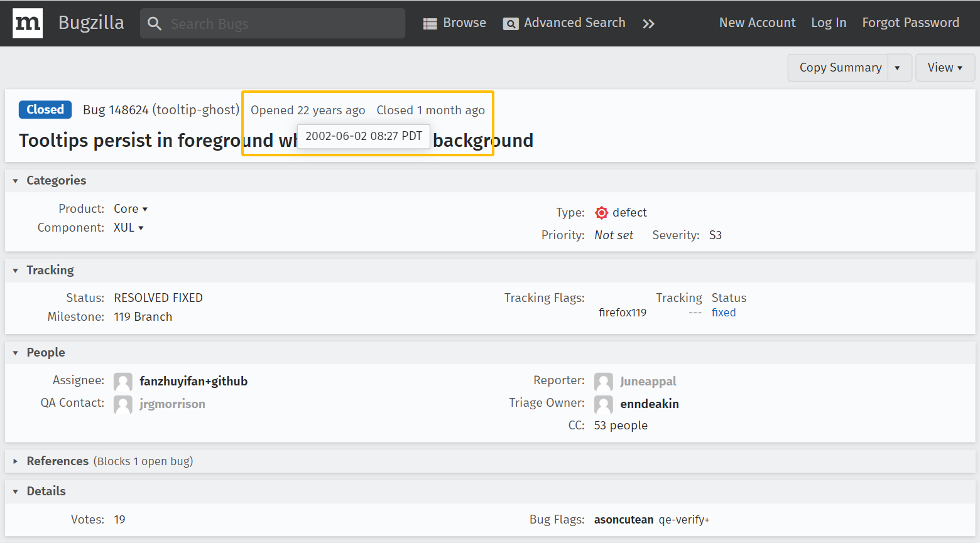
Task: Click the fixed status link for firefox119
Action: [724, 313]
